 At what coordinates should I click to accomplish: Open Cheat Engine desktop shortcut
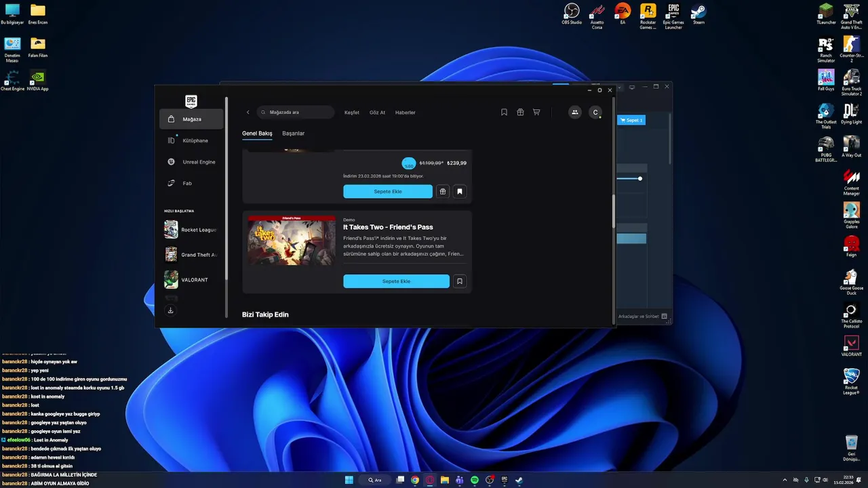click(x=12, y=80)
